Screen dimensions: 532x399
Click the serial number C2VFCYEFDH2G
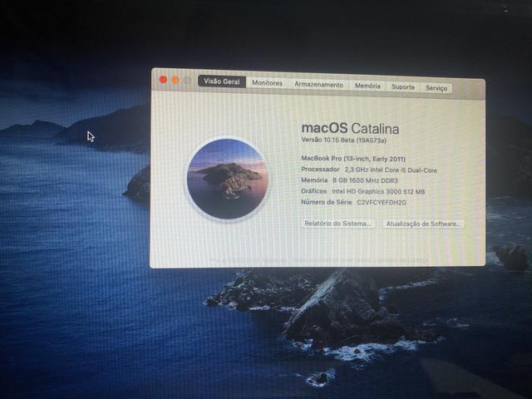[x=382, y=202]
